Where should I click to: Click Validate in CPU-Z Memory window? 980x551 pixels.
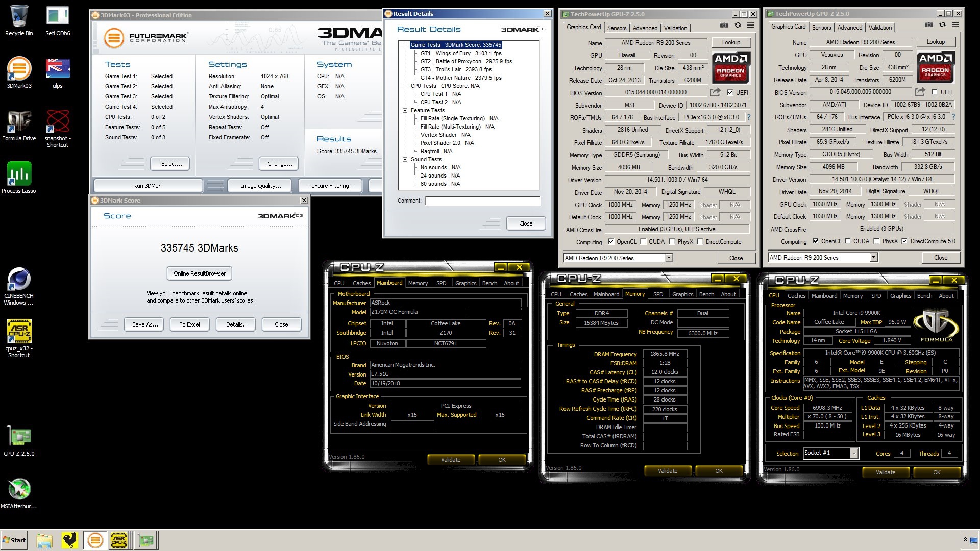[x=668, y=471]
